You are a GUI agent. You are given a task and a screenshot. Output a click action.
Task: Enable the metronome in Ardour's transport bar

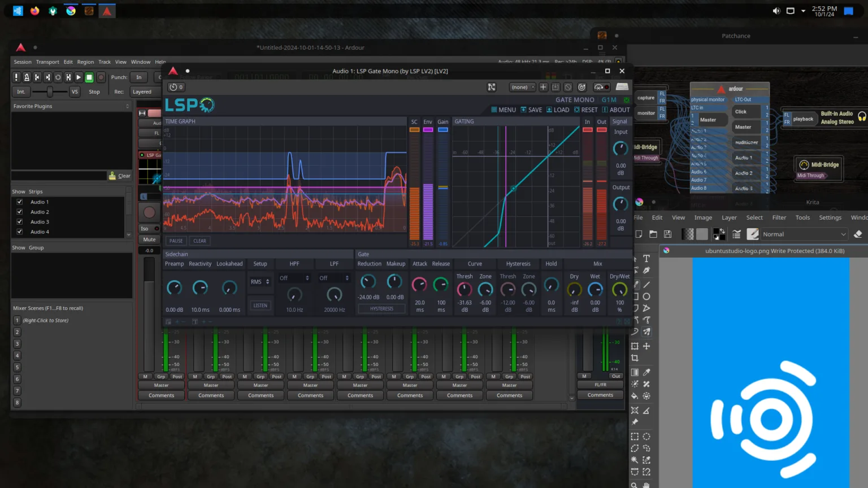click(28, 77)
